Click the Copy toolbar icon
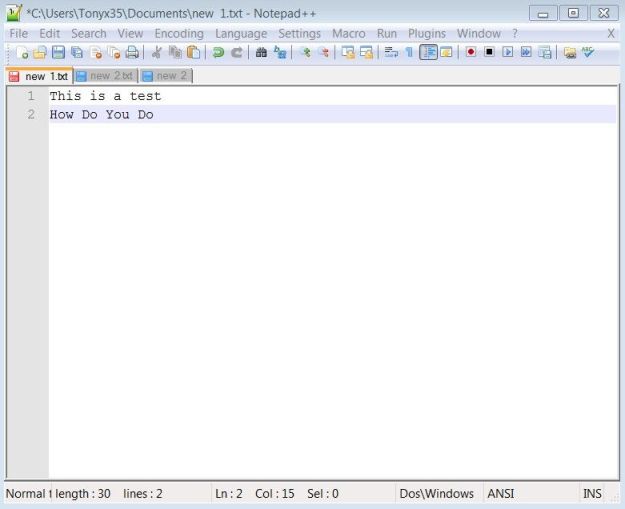 pos(175,52)
